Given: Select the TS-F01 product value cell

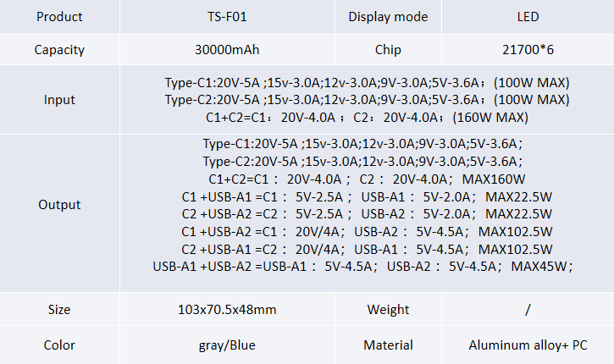Looking at the screenshot, I should click(x=227, y=17).
